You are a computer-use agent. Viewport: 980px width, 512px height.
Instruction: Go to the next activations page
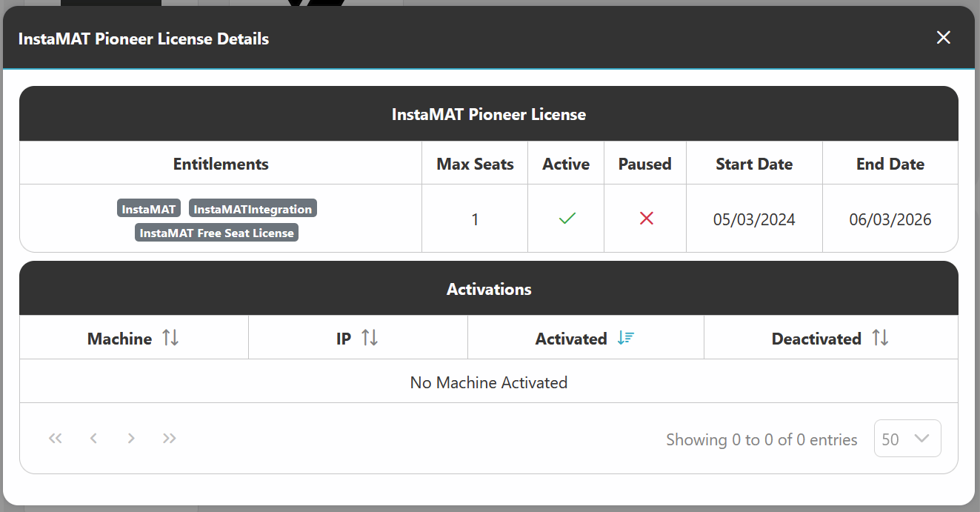(131, 438)
